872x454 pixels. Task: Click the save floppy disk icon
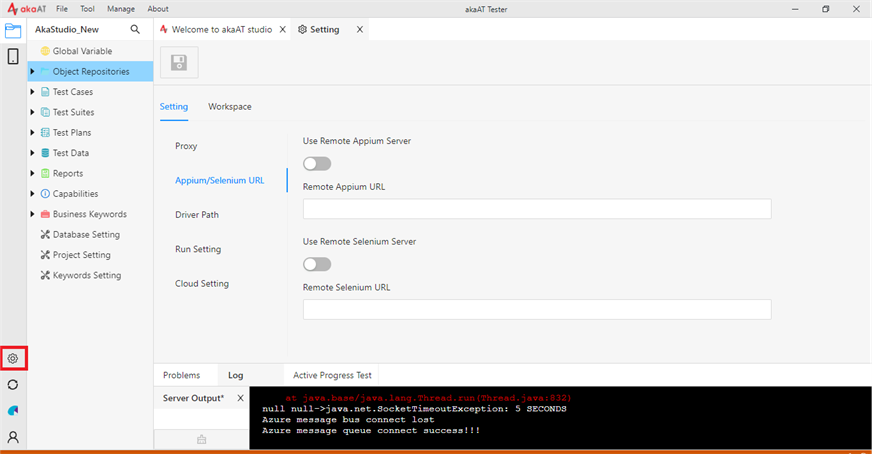(179, 62)
